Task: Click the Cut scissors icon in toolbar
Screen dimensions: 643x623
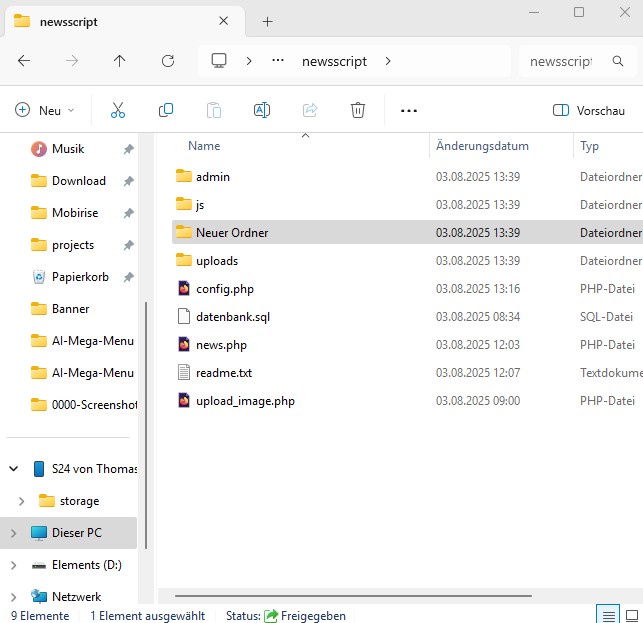Action: pyautogui.click(x=118, y=110)
